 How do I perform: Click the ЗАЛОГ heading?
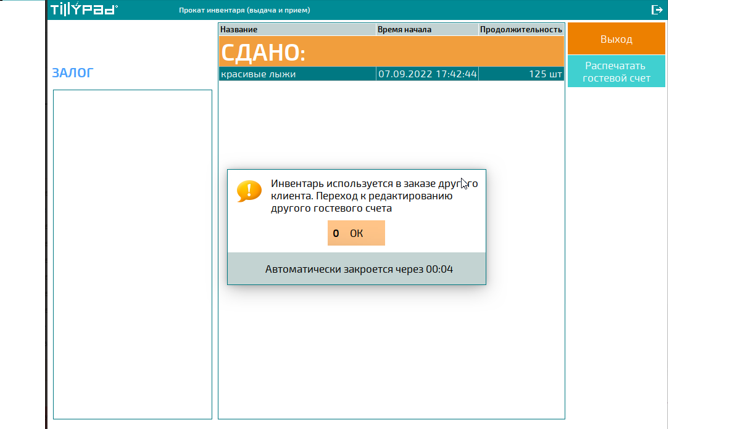[73, 73]
